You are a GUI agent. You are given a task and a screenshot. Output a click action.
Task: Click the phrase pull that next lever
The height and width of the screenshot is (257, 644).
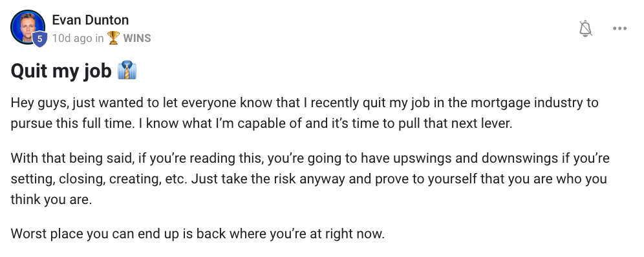point(447,123)
